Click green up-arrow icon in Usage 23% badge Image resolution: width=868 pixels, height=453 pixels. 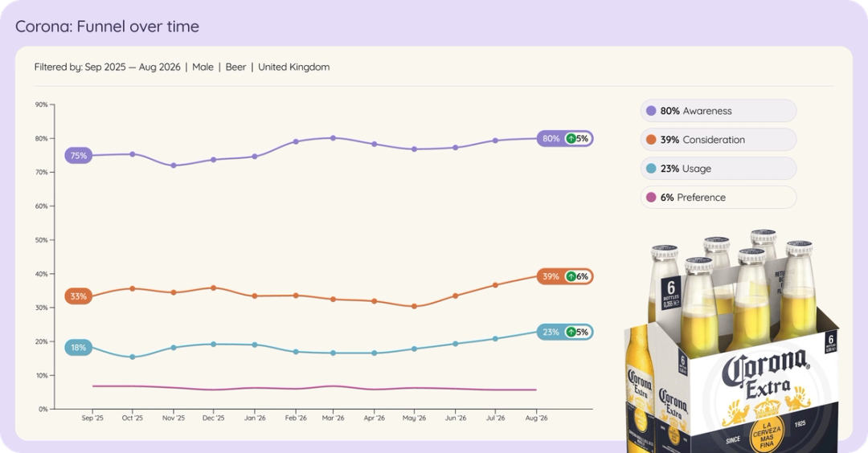pos(571,332)
